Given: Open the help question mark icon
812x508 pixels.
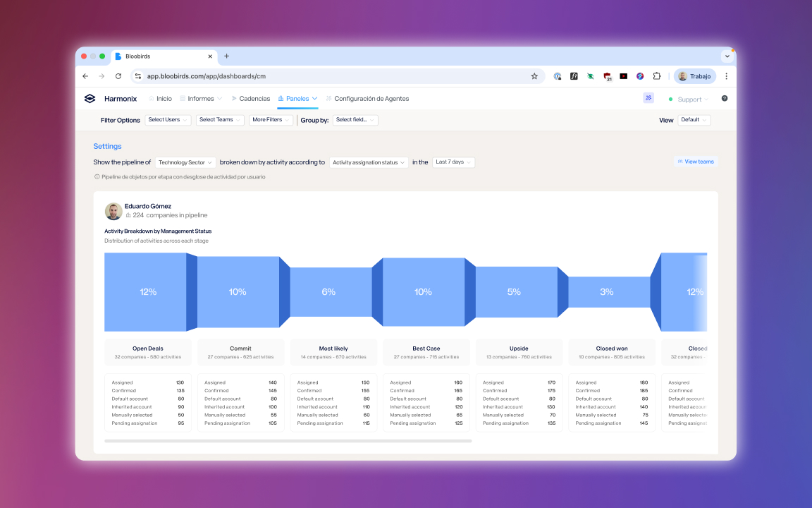Looking at the screenshot, I should pyautogui.click(x=725, y=99).
